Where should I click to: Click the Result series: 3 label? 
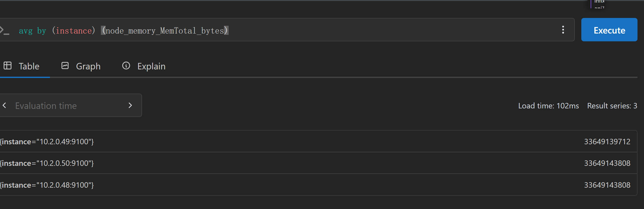click(x=612, y=106)
